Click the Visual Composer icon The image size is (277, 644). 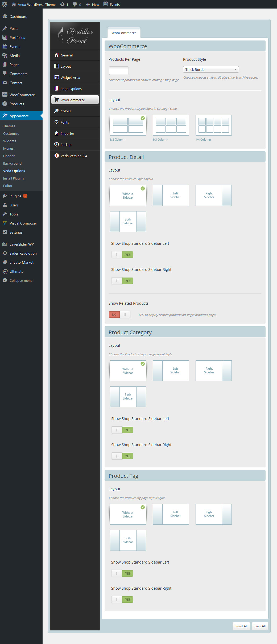coord(5,223)
